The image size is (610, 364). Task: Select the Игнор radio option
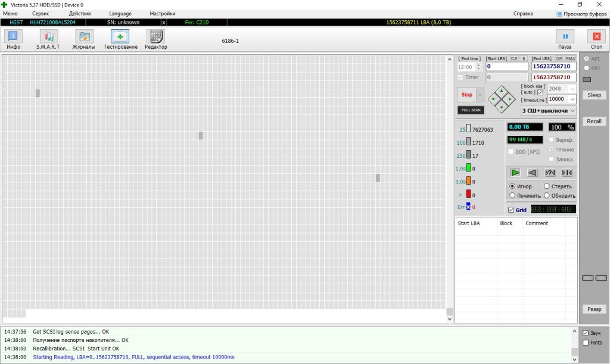pyautogui.click(x=512, y=186)
